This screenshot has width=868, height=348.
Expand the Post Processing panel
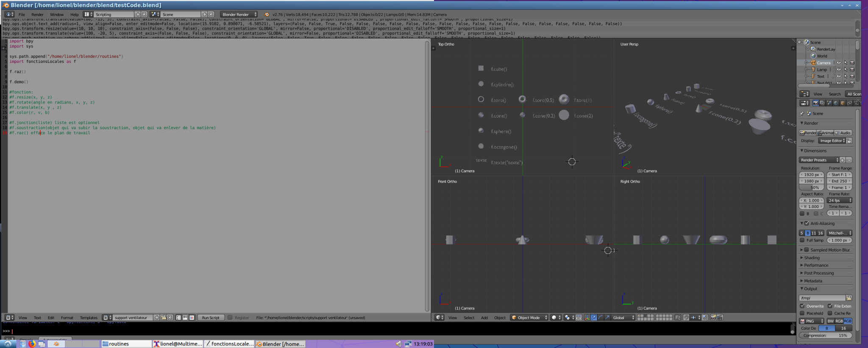tap(818, 273)
